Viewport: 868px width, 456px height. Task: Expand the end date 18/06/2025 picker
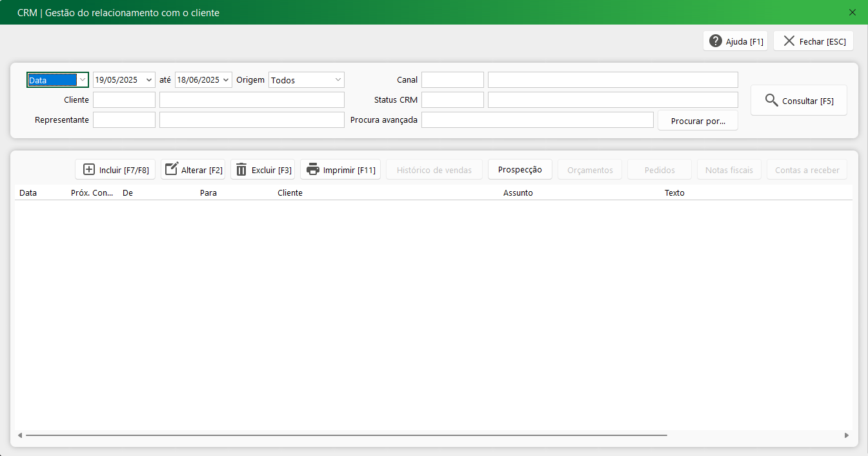[x=226, y=80]
